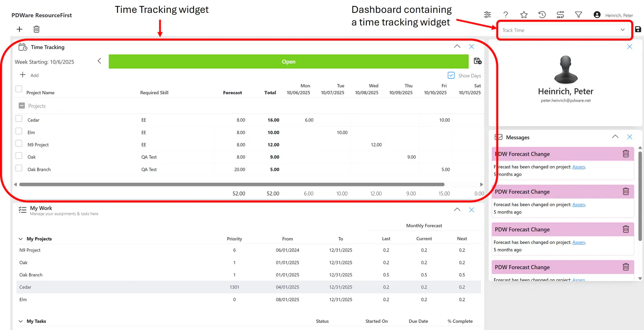Screen dimensions: 644x330
Task: Delete the second PDW Forecast Change message
Action: point(626,192)
